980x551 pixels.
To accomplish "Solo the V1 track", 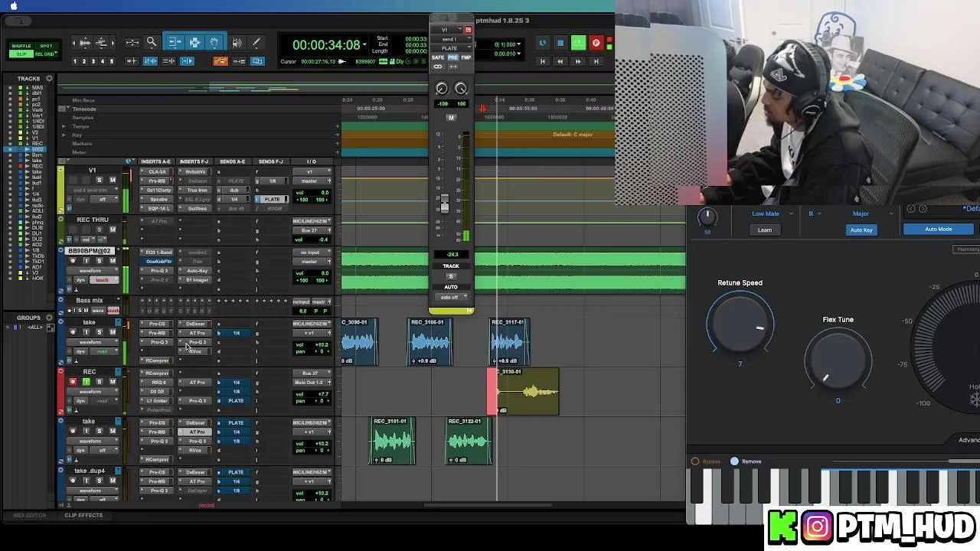I will 99,181.
